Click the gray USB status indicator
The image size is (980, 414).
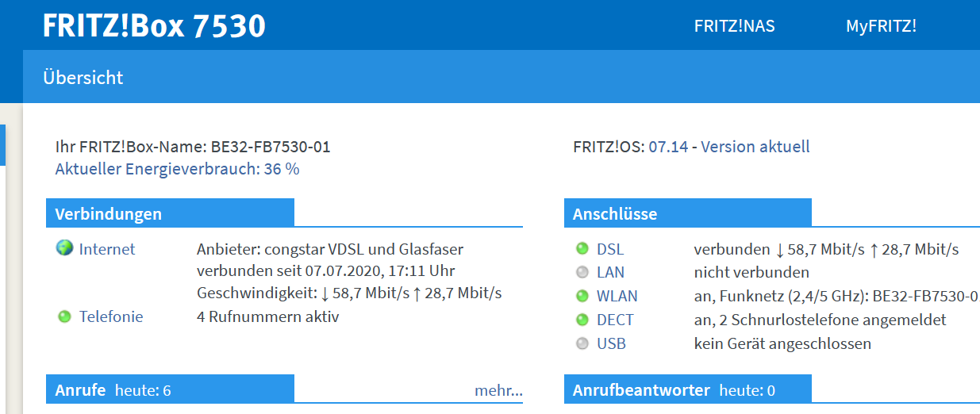(582, 344)
